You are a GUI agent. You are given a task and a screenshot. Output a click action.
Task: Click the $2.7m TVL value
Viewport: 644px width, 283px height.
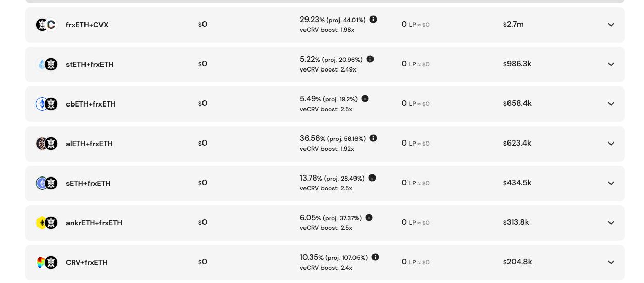tap(514, 24)
